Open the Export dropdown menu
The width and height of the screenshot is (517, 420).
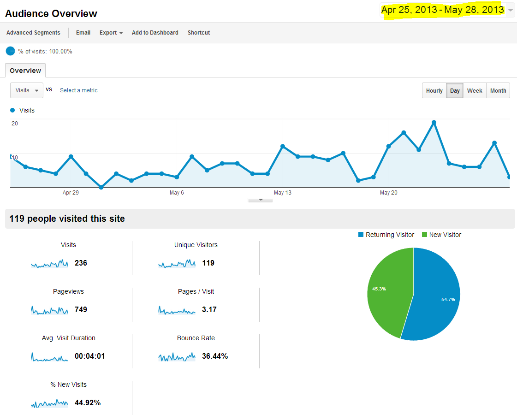111,33
